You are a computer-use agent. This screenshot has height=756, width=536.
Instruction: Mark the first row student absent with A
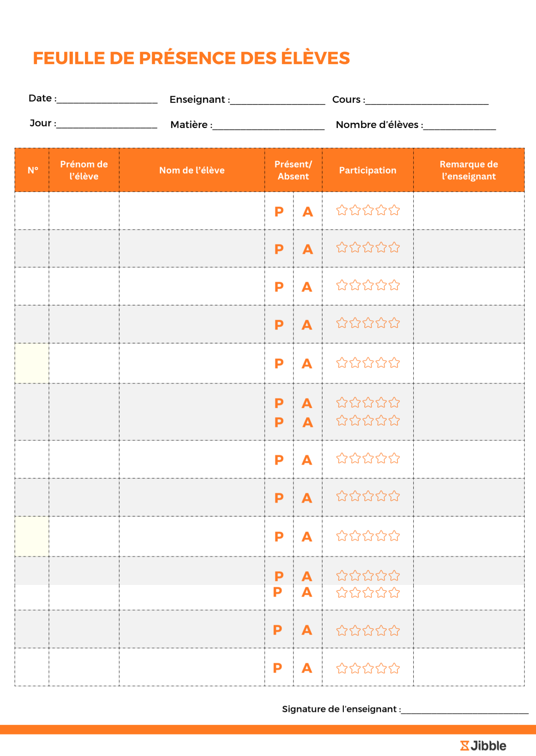[x=308, y=212]
